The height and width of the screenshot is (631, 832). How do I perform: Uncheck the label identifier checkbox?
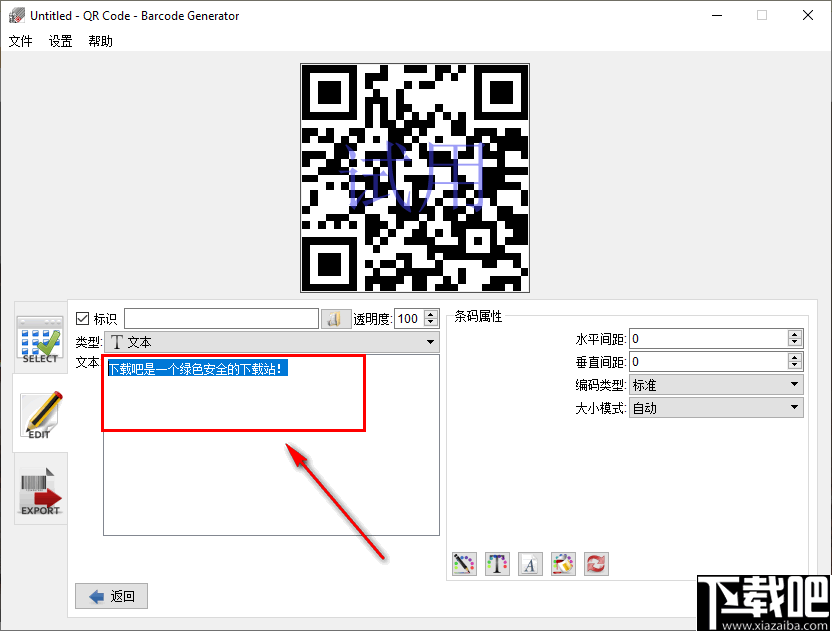[x=83, y=318]
